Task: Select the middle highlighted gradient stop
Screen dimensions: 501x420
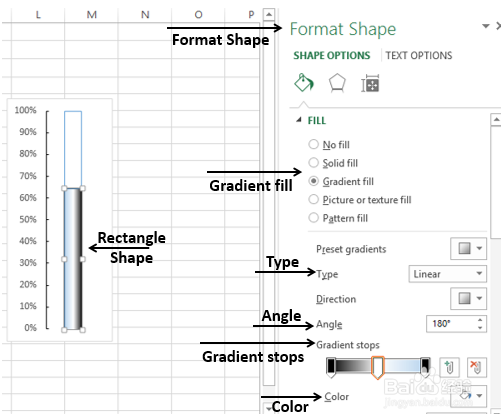Action: coord(378,367)
